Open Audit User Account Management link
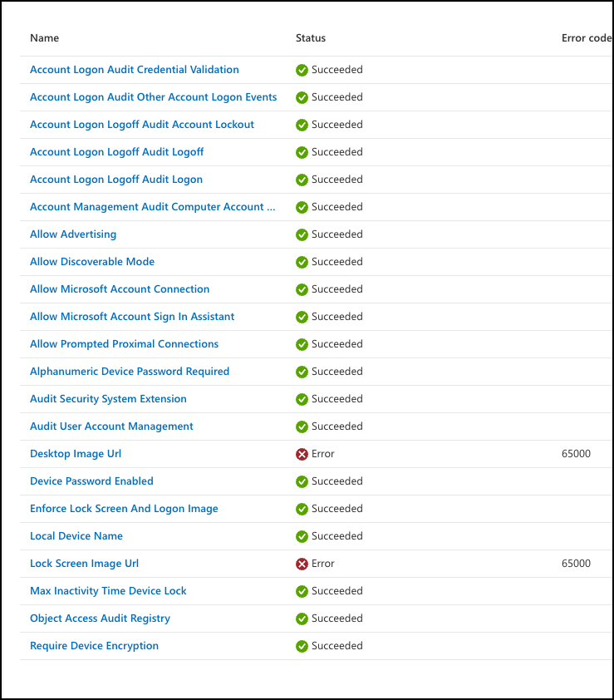This screenshot has width=614, height=700. 111,426
